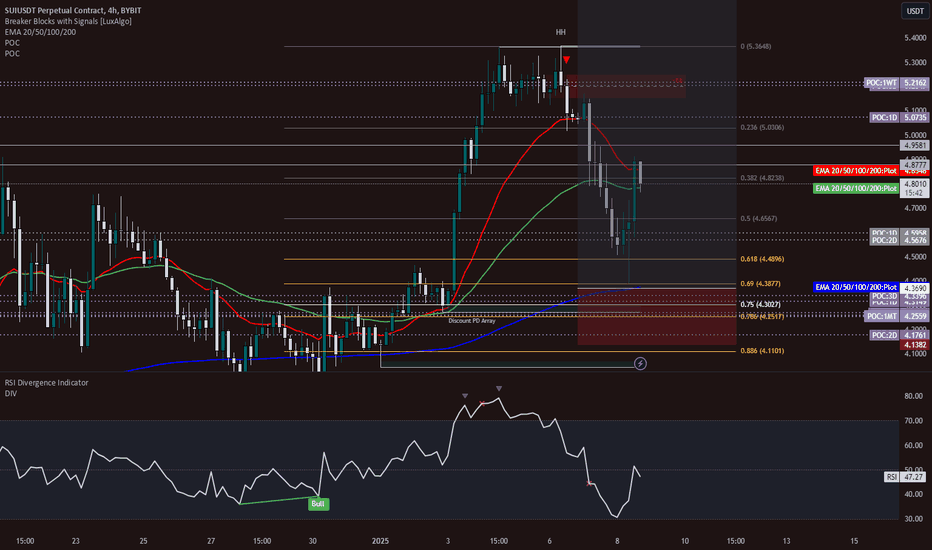Click the 13 date on time axis
Viewport: 932px width, 550px height.
pyautogui.click(x=786, y=541)
